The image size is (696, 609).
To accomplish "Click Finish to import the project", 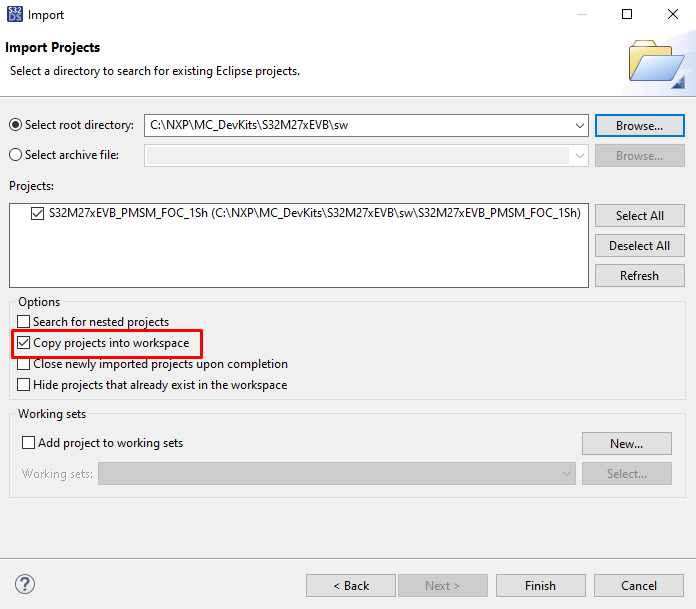I will coord(540,585).
